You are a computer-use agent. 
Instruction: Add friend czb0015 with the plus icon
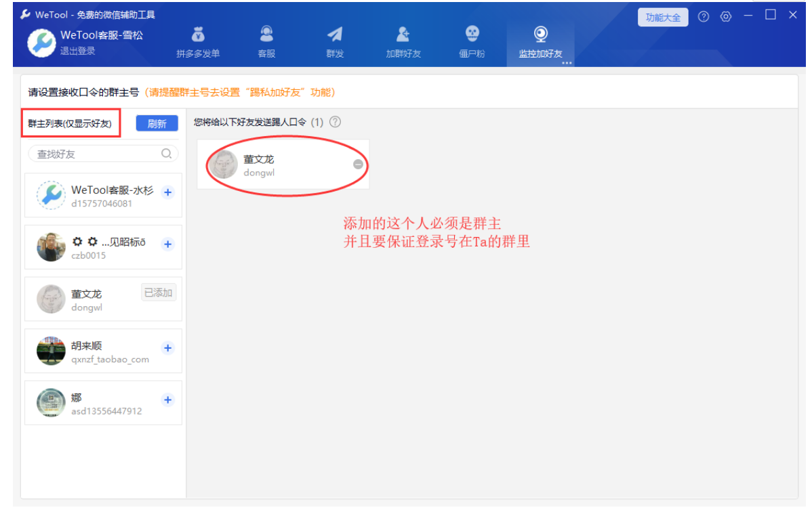click(168, 244)
